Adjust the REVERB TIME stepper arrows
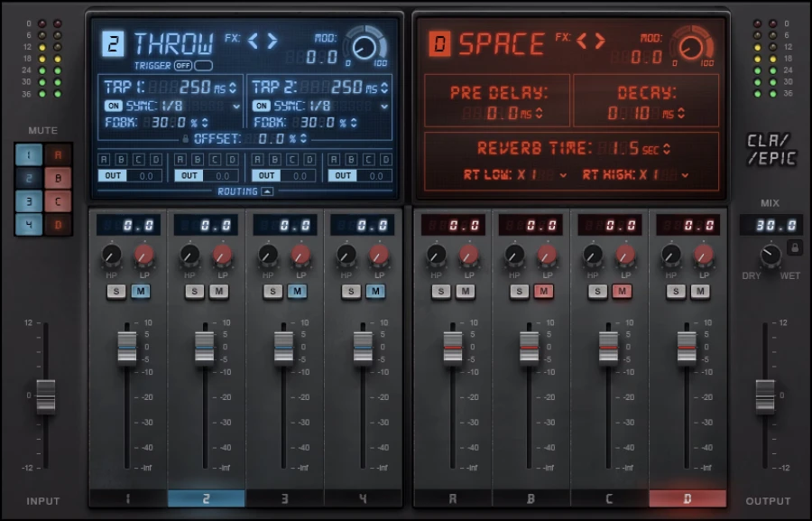Image resolution: width=812 pixels, height=521 pixels. [x=667, y=149]
